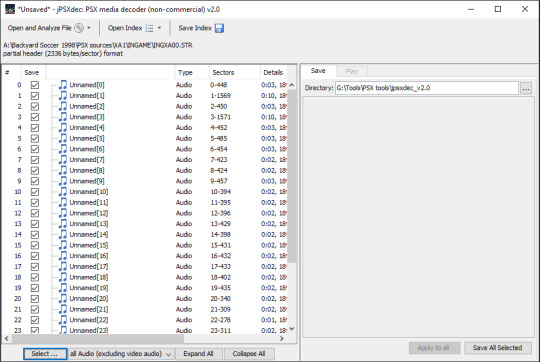
Task: Toggle the Save checkbox for item 21
Action: [35, 309]
